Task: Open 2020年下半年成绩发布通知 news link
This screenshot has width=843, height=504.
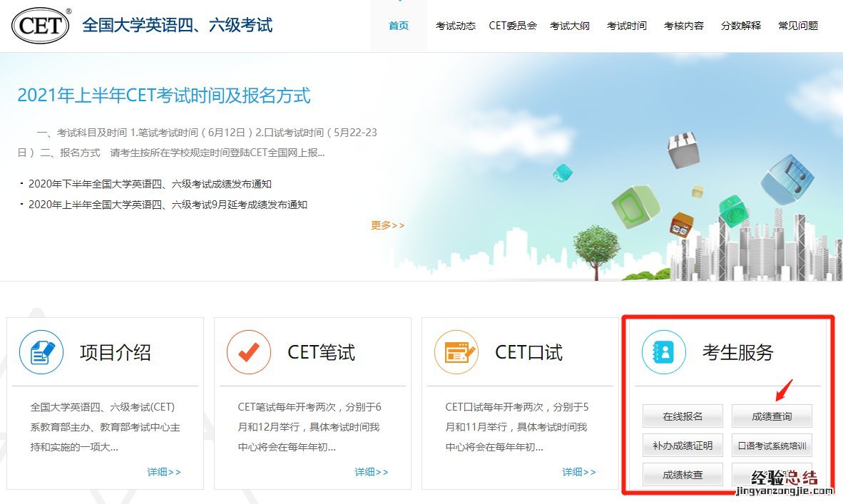Action: pos(150,184)
